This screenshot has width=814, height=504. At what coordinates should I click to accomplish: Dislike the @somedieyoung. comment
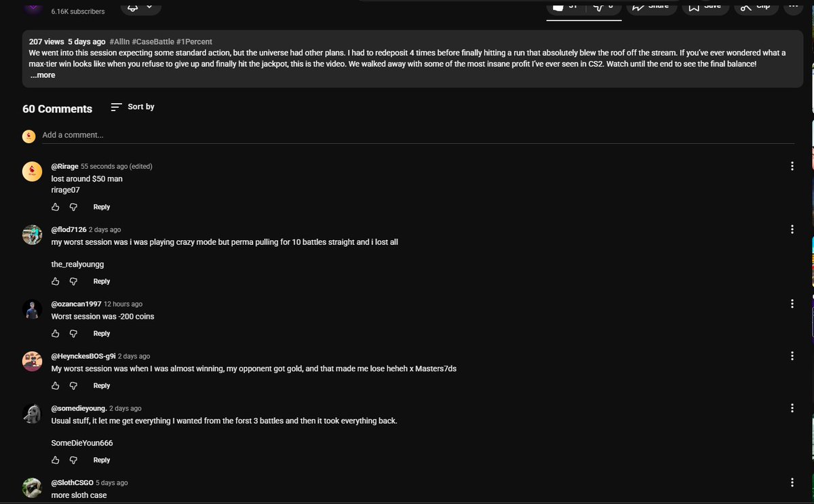(74, 460)
